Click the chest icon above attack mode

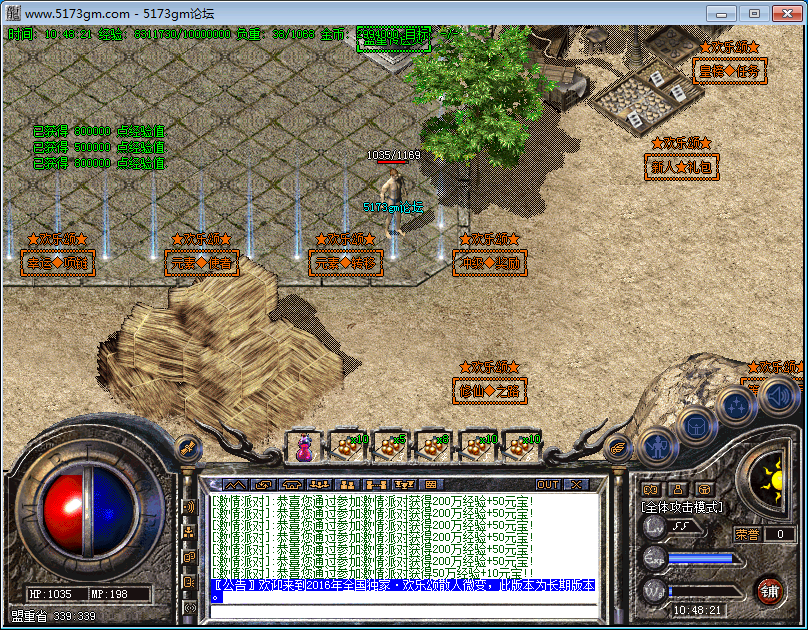[x=704, y=489]
